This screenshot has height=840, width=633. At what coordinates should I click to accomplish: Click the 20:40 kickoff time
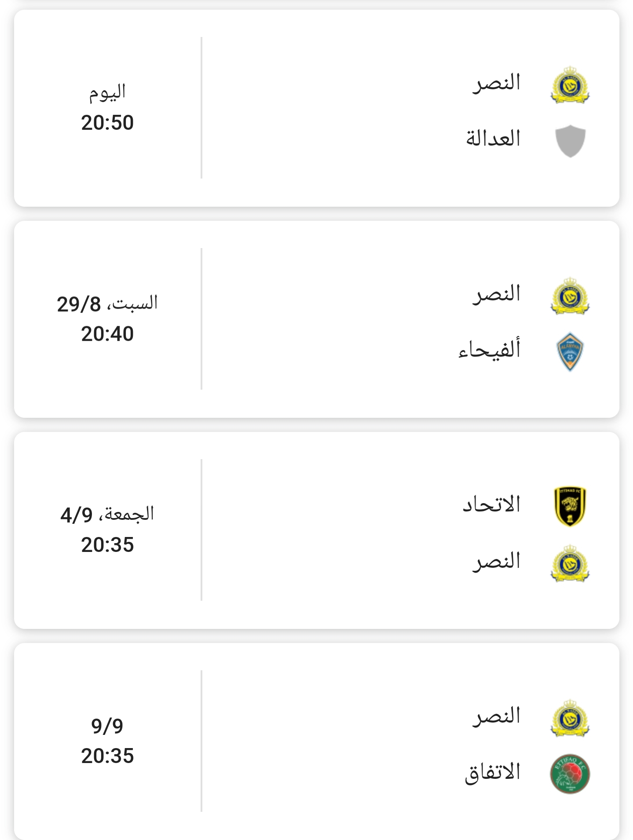[x=107, y=334]
